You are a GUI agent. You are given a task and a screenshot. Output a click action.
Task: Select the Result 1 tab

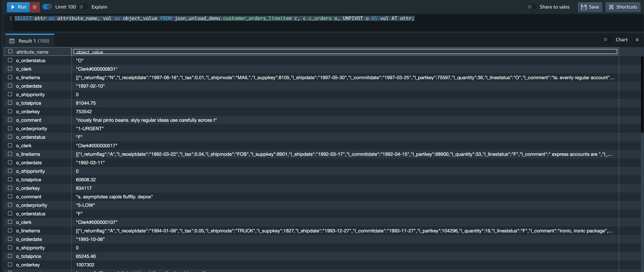pos(34,41)
